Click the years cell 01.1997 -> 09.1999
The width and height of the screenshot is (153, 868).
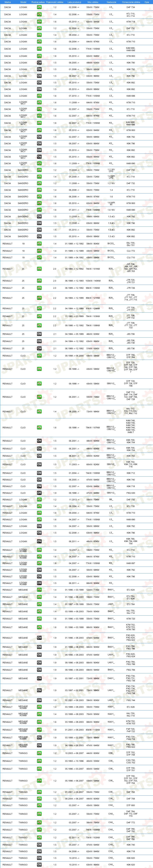tap(74, 604)
